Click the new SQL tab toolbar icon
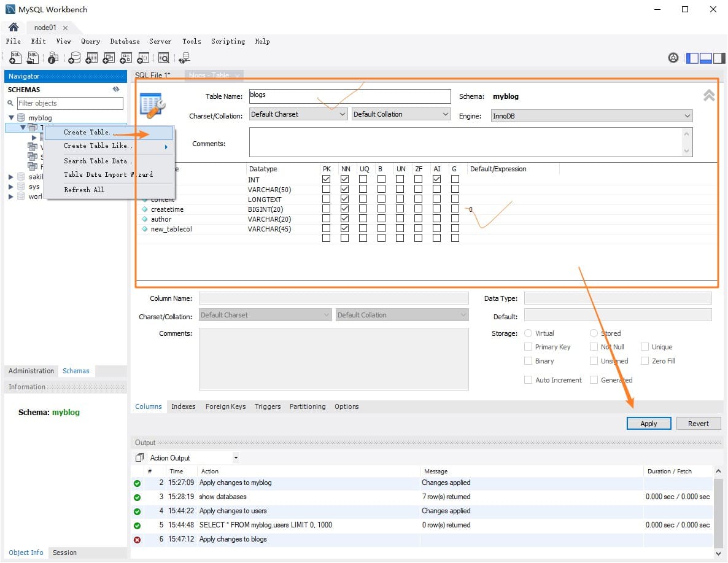This screenshot has width=728, height=563. (x=16, y=58)
